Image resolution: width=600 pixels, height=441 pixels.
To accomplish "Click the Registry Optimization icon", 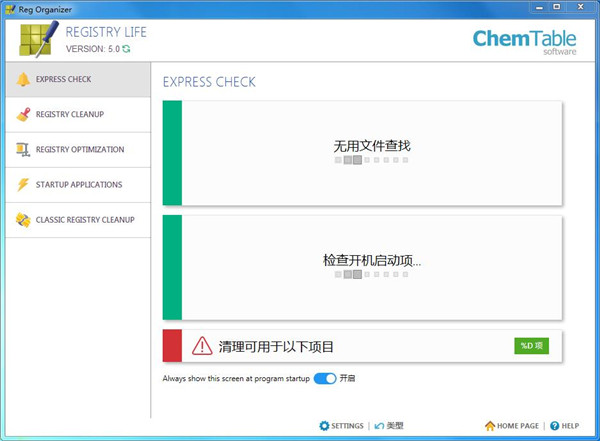I will pos(22,150).
